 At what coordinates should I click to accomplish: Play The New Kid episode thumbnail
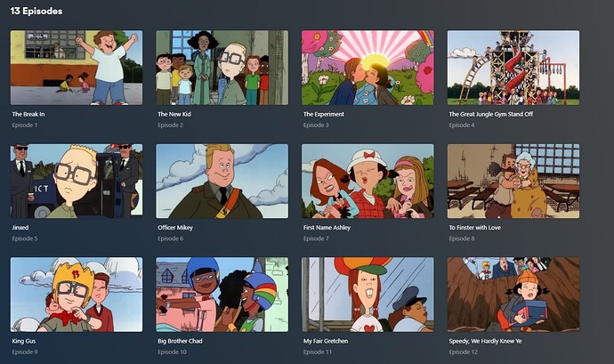coord(222,68)
